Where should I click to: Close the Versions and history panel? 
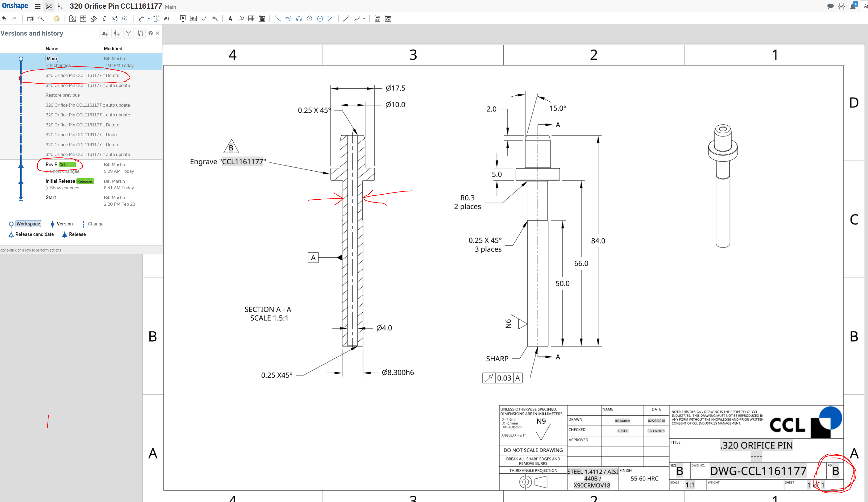157,33
